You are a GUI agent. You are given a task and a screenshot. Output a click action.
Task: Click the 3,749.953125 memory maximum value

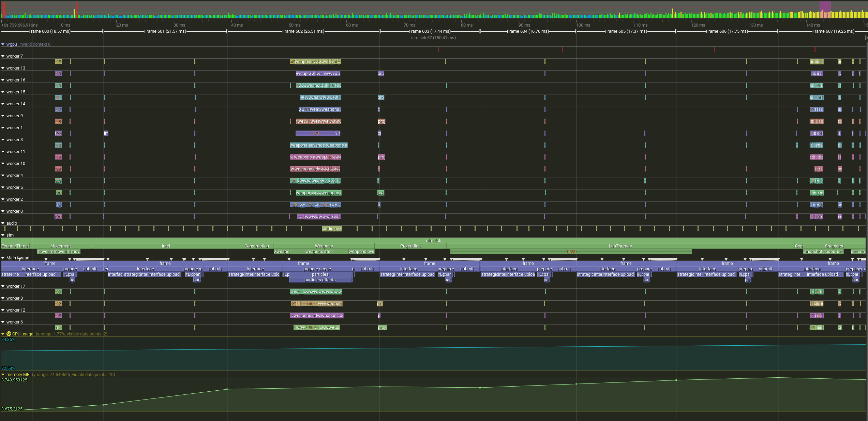[14, 380]
